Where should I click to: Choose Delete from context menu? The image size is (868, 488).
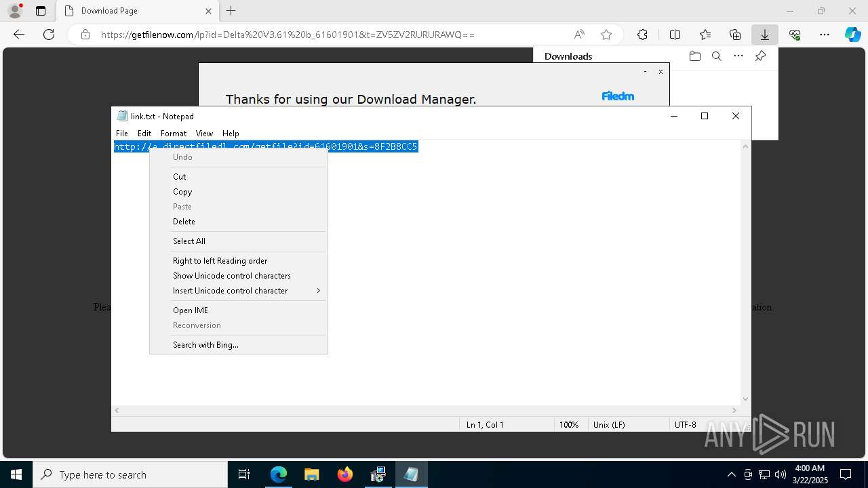click(238, 222)
